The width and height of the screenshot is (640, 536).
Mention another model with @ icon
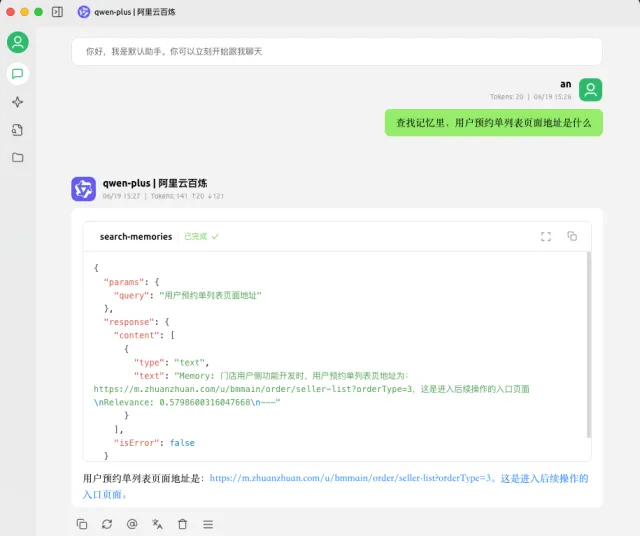[132, 524]
